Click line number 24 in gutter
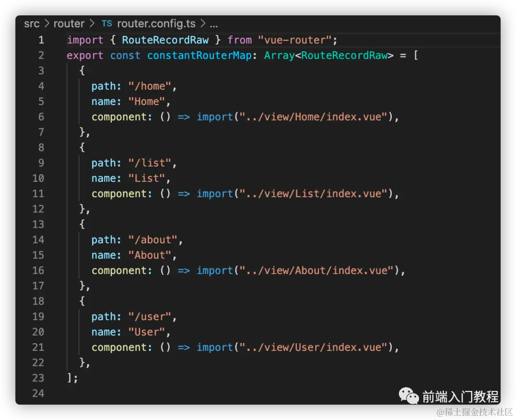Viewport: 516px width, 420px height. tap(38, 393)
